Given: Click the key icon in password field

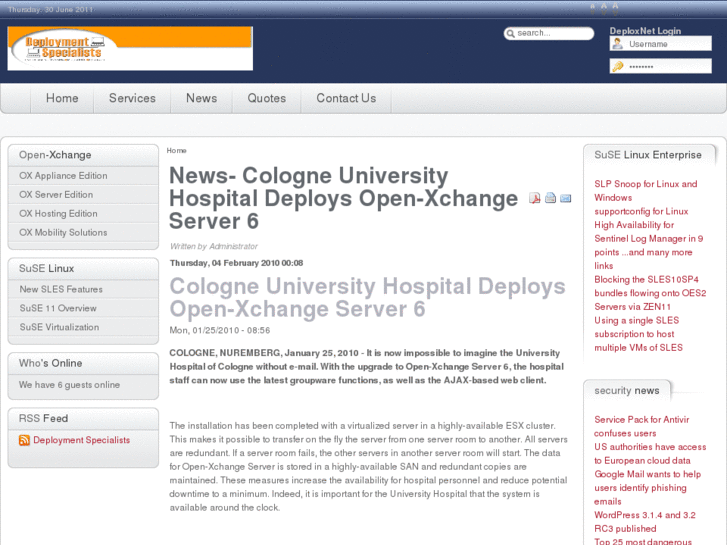Looking at the screenshot, I should [x=618, y=66].
